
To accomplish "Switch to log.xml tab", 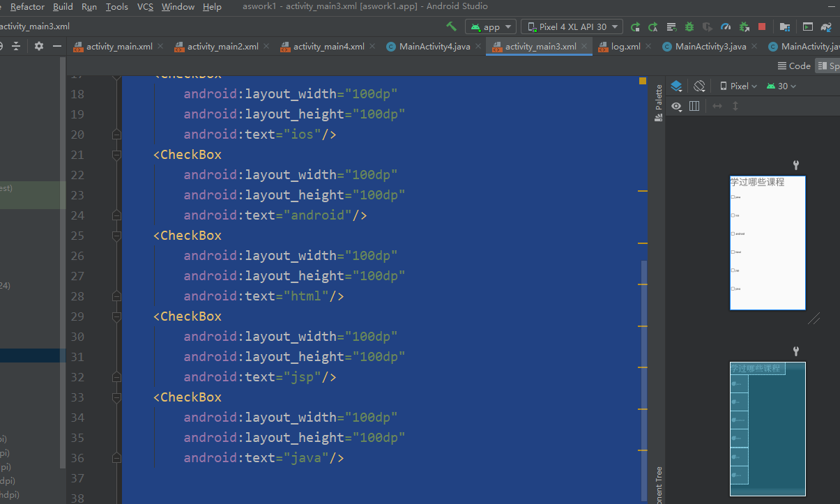I will 625,47.
